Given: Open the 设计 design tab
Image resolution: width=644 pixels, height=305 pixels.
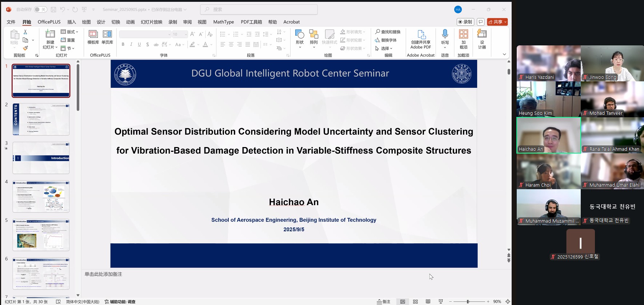Looking at the screenshot, I should tap(101, 22).
